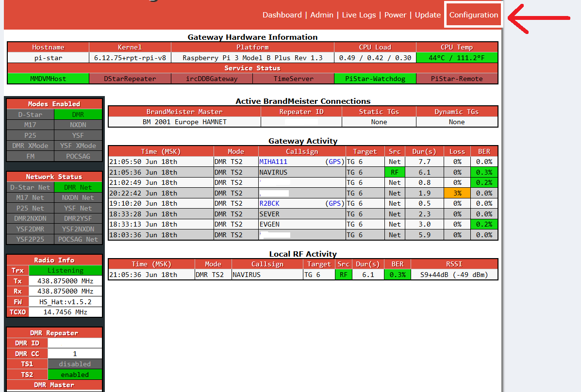Viewport: 581px width, 392px height.
Task: Open the Power page link
Action: pos(396,15)
